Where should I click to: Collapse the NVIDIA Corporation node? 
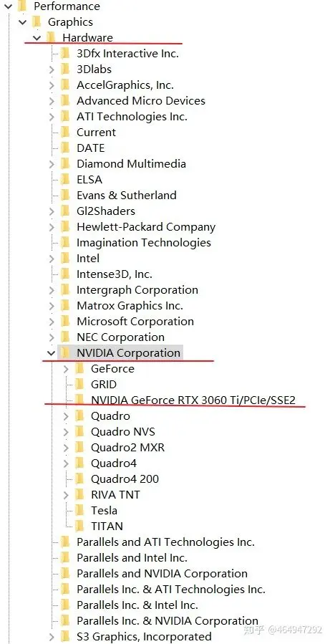(x=52, y=353)
